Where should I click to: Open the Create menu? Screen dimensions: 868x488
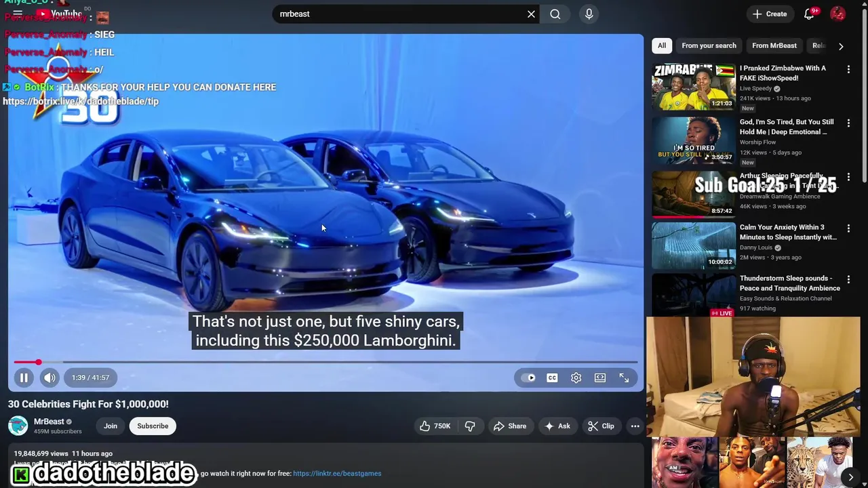[x=770, y=14]
